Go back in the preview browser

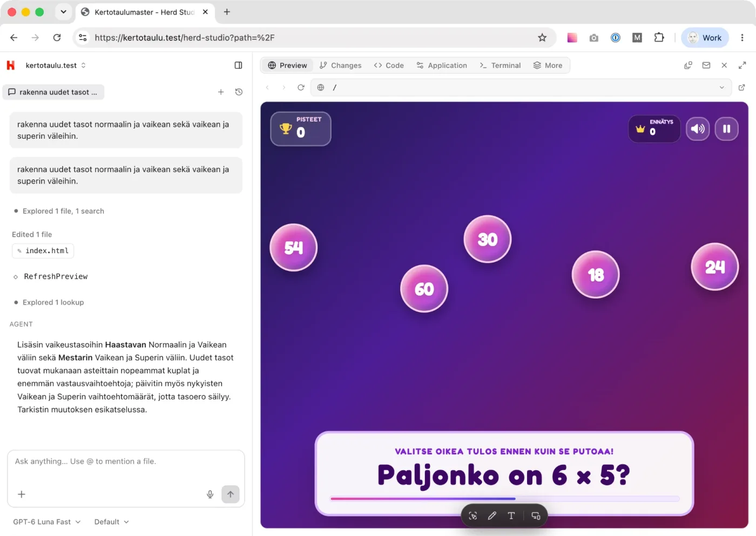pos(267,87)
